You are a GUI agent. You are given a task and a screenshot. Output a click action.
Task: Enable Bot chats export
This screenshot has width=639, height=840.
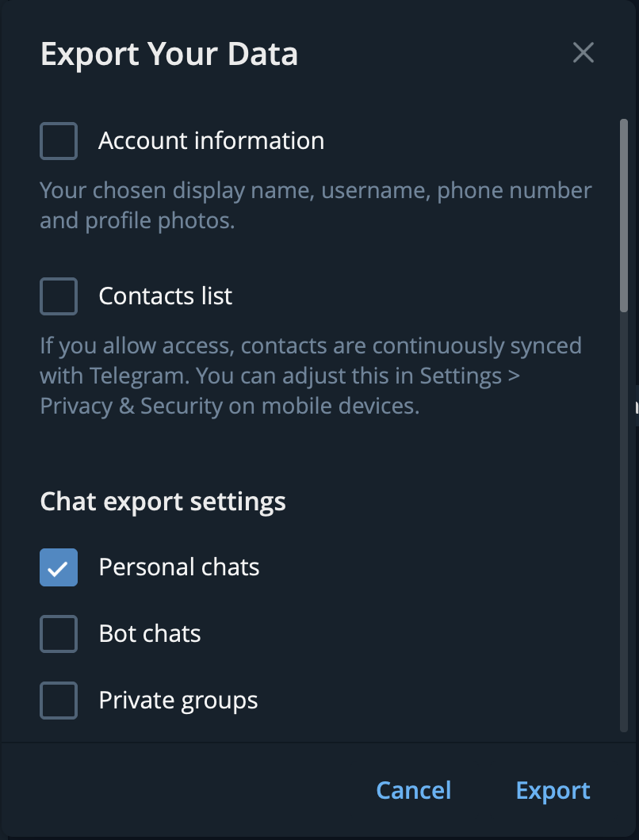pos(58,633)
